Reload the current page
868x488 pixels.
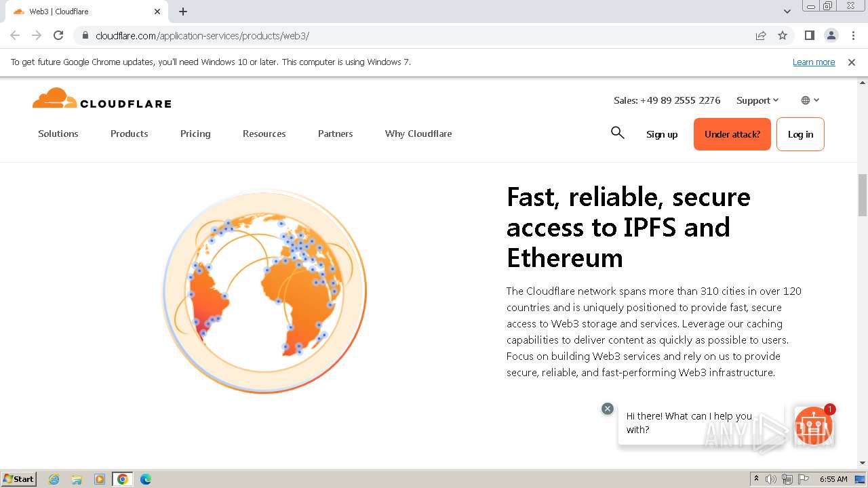pyautogui.click(x=58, y=35)
